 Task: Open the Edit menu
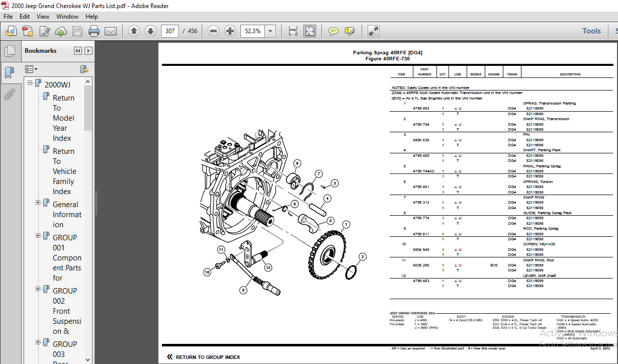pyautogui.click(x=25, y=16)
